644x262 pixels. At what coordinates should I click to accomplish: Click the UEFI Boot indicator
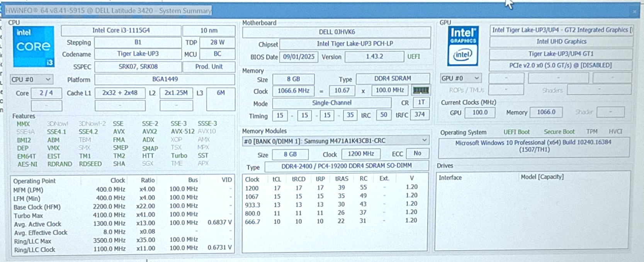517,132
